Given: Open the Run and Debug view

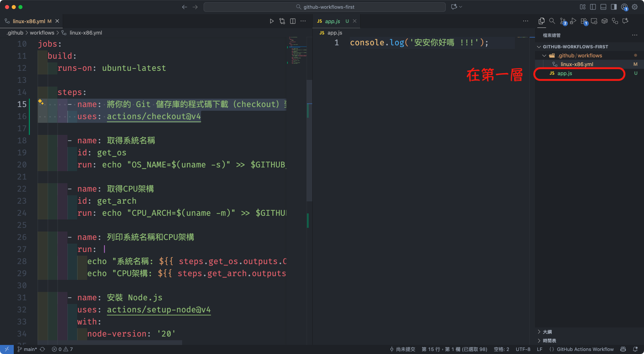Looking at the screenshot, I should coord(573,21).
